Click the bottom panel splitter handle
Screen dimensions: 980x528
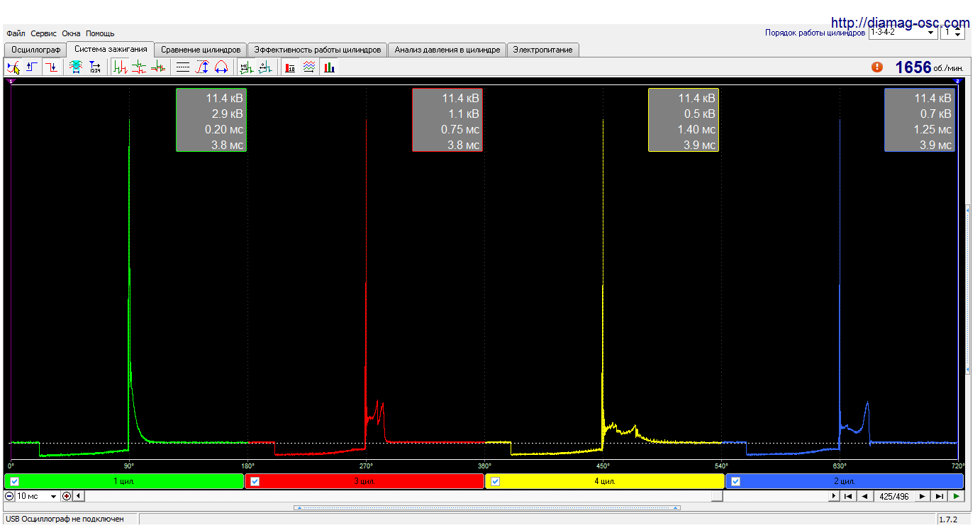point(487,508)
